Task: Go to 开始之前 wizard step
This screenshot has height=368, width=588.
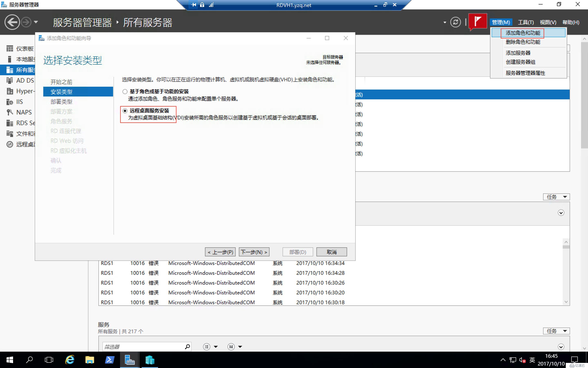Action: click(x=61, y=82)
